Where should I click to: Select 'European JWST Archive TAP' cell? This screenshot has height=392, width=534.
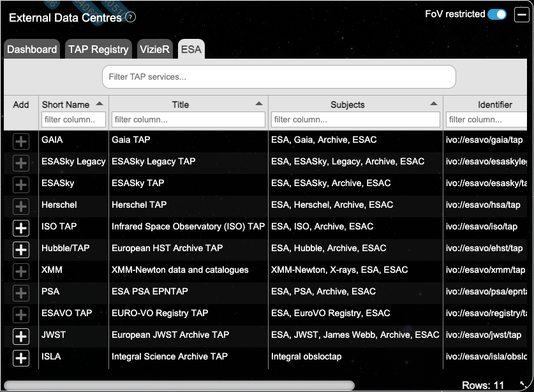click(188, 335)
